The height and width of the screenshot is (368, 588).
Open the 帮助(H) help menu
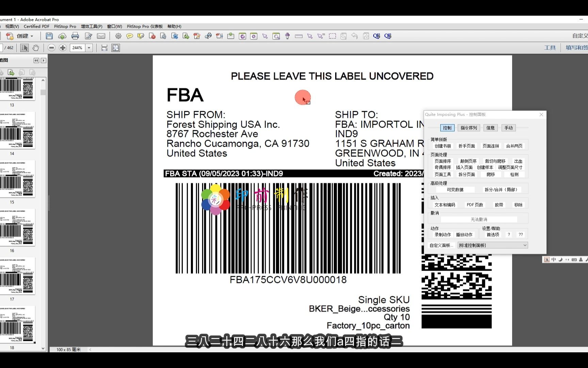click(x=174, y=26)
